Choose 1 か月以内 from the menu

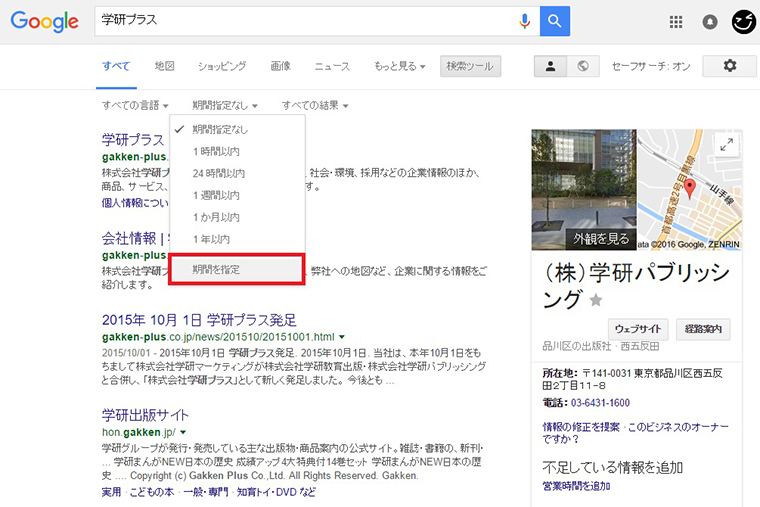click(237, 217)
